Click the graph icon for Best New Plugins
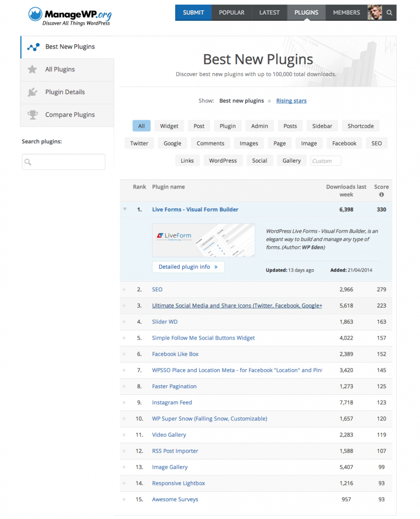 33,47
